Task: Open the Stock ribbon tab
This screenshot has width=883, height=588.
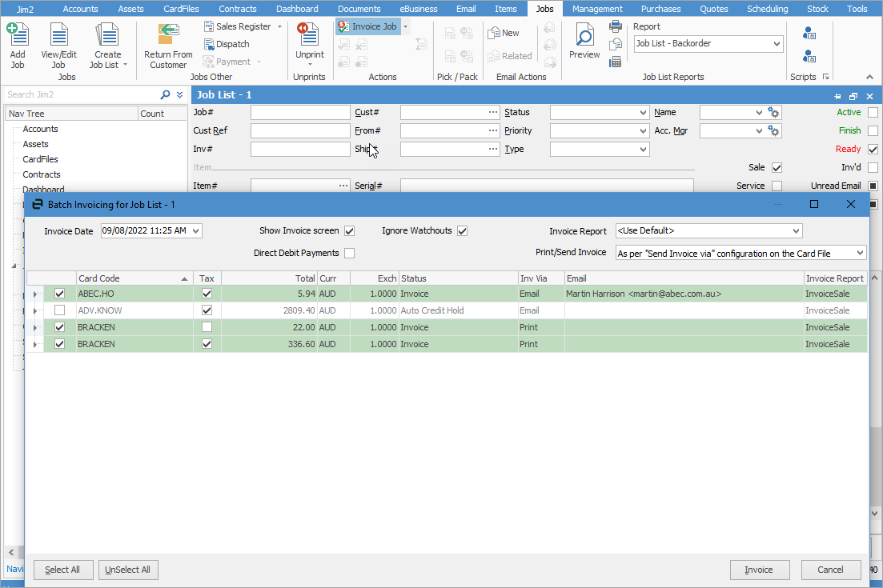Action: pos(817,9)
